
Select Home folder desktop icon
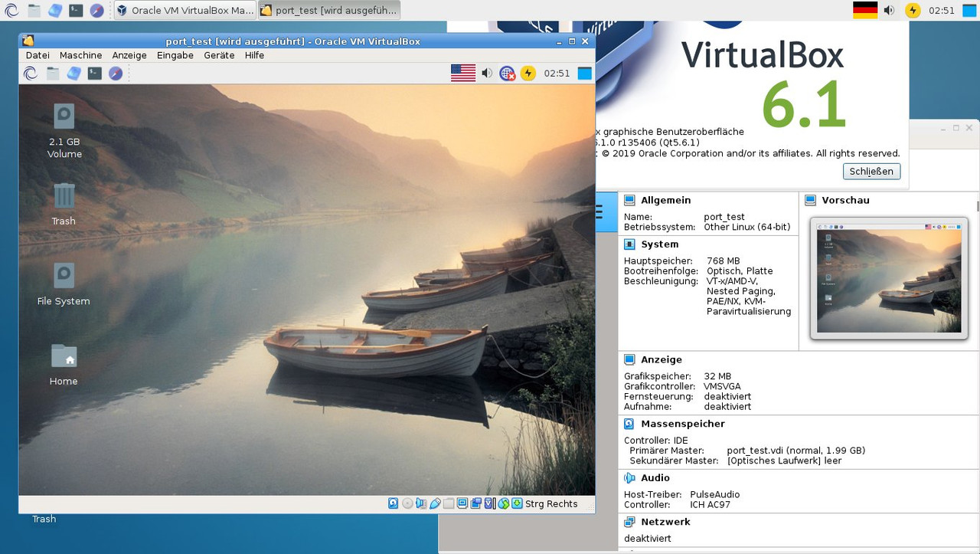pos(64,364)
